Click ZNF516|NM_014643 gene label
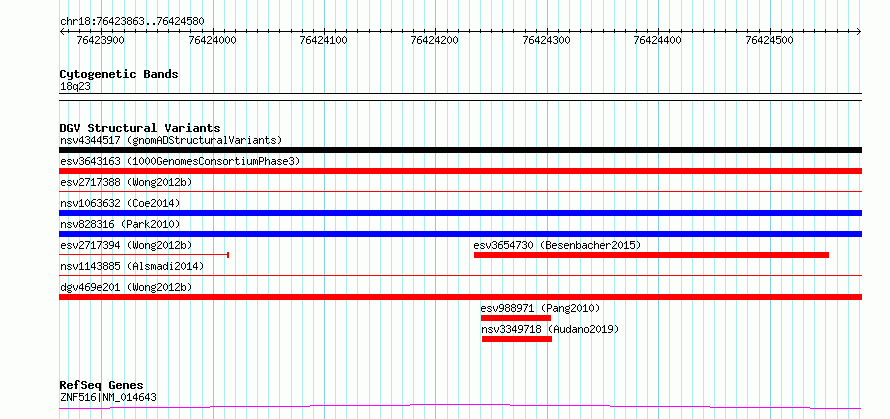The width and height of the screenshot is (890, 419). point(108,397)
